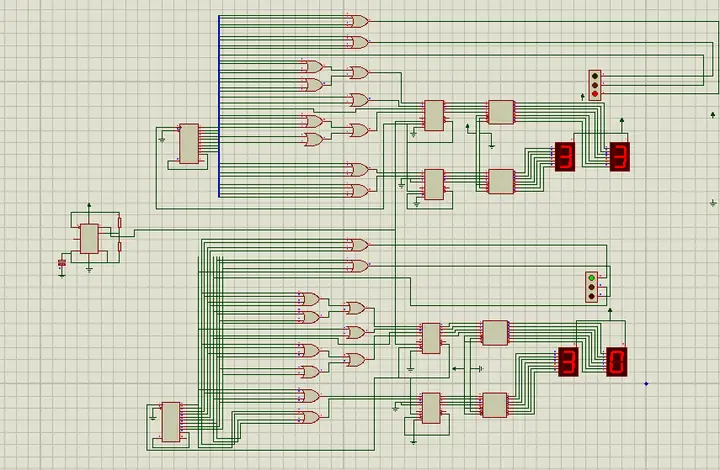720x470 pixels.
Task: Click the second OR gate from the top
Action: pos(358,43)
